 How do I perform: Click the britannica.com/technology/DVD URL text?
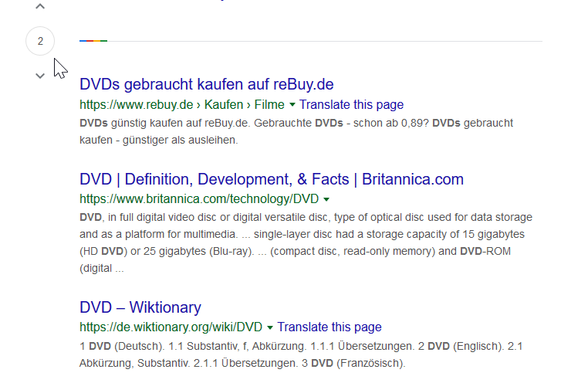(199, 198)
